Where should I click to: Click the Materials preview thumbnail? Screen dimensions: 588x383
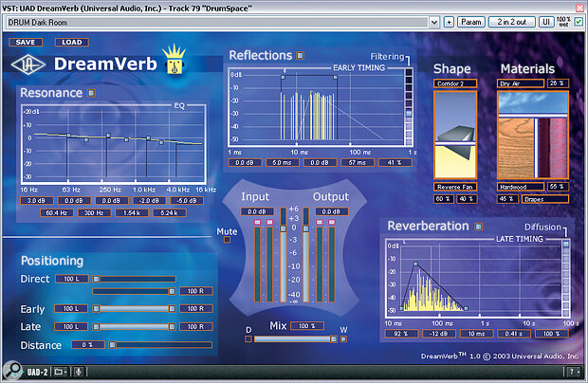[x=532, y=135]
